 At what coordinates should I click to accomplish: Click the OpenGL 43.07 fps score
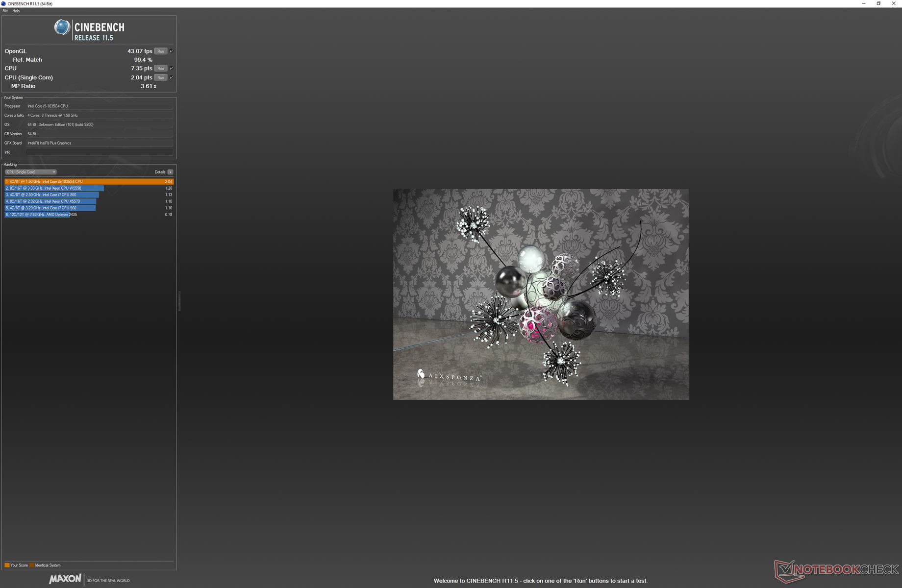(140, 51)
